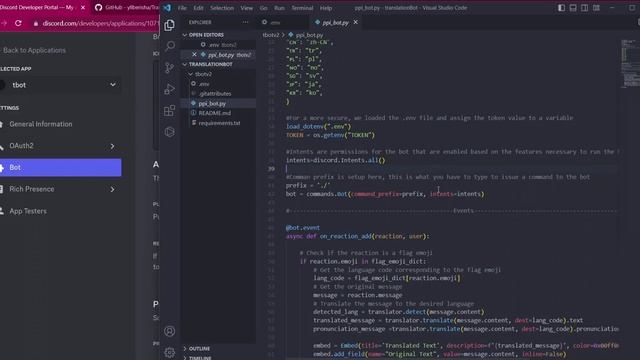
Task: Reload the Discord Developer Portal page
Action: coord(18,23)
